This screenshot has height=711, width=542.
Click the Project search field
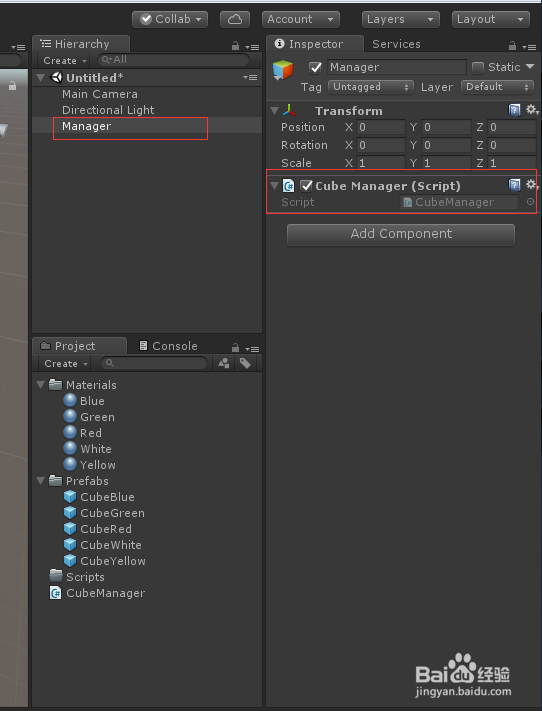pyautogui.click(x=154, y=363)
